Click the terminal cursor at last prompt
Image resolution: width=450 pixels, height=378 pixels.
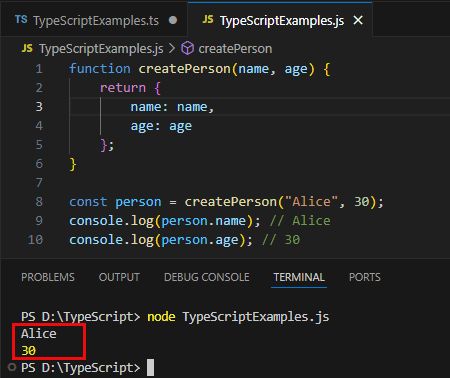tap(151, 367)
